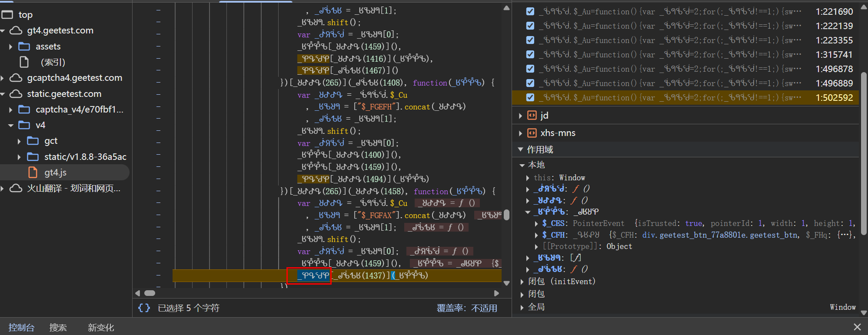Click the right panel vertical scrollbar
Viewport: 868px width, 335px height.
[x=864, y=154]
